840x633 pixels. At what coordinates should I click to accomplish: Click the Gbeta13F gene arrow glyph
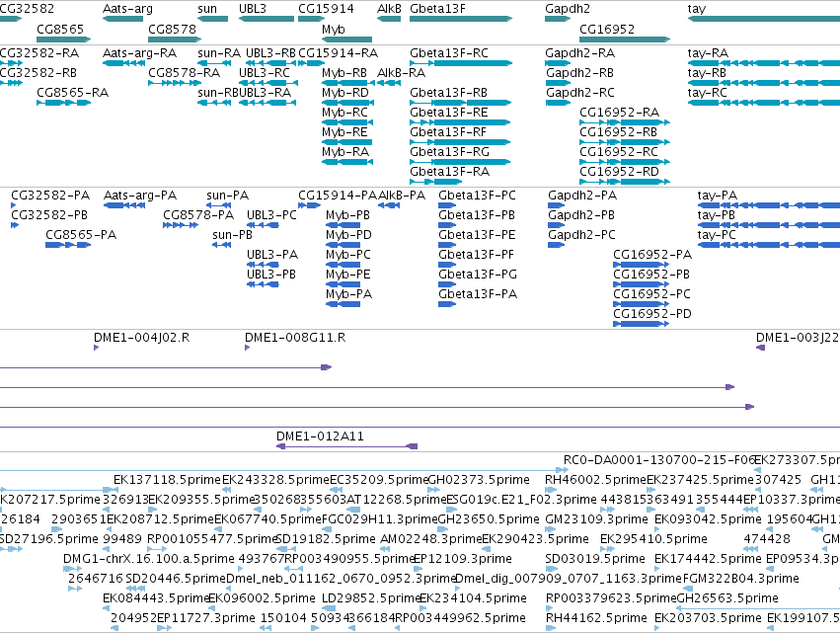click(x=461, y=19)
